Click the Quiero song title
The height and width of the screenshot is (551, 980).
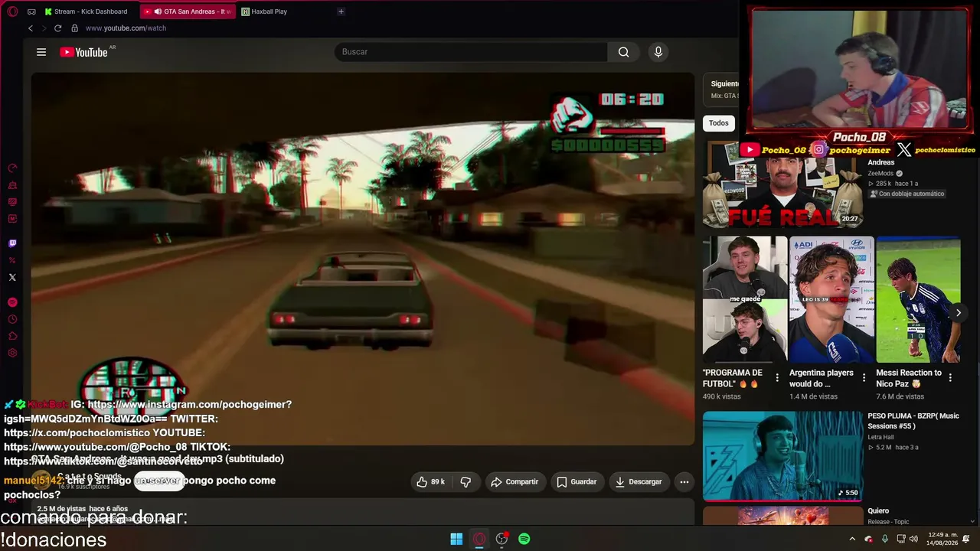(878, 511)
